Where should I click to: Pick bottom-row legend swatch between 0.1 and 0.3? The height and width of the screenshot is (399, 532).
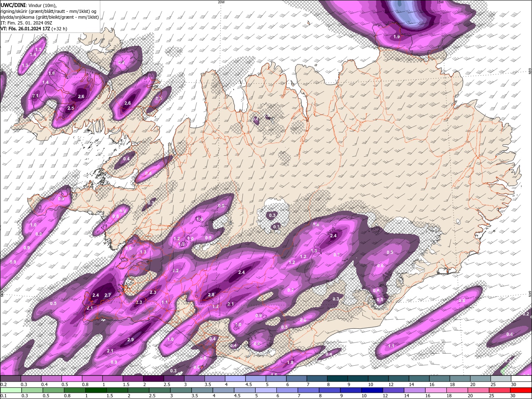(x=10, y=390)
